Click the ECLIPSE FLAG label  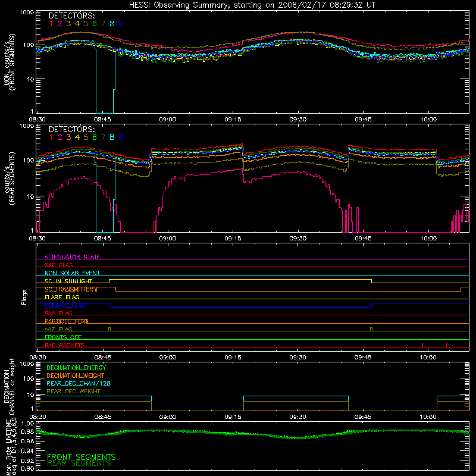pos(65,305)
